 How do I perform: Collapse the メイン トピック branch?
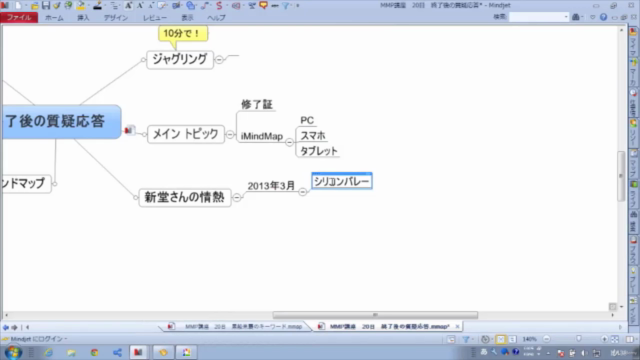230,134
